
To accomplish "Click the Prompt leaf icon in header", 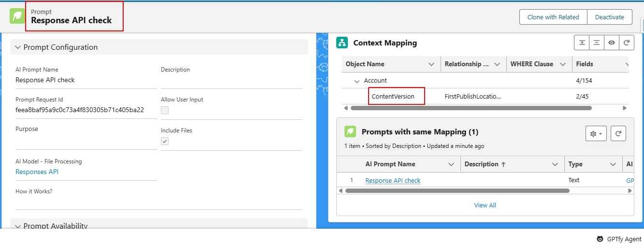I will pyautogui.click(x=17, y=16).
